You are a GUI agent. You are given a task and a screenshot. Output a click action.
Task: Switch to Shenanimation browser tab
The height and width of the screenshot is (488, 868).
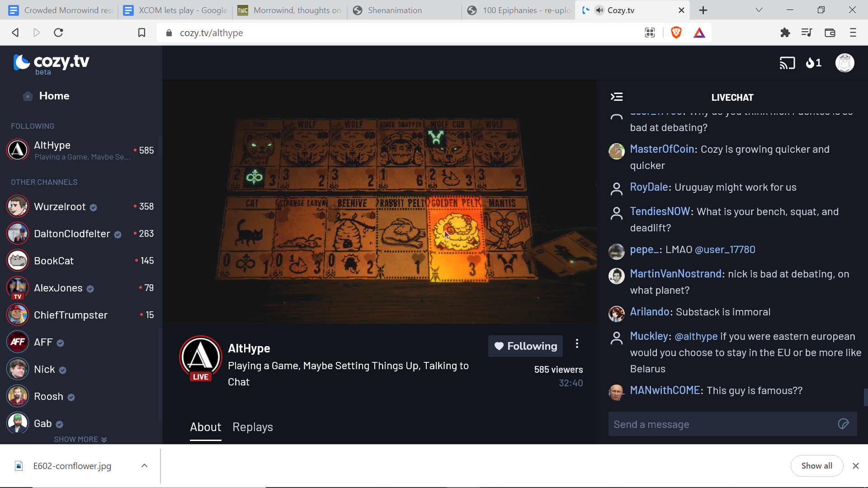click(404, 10)
